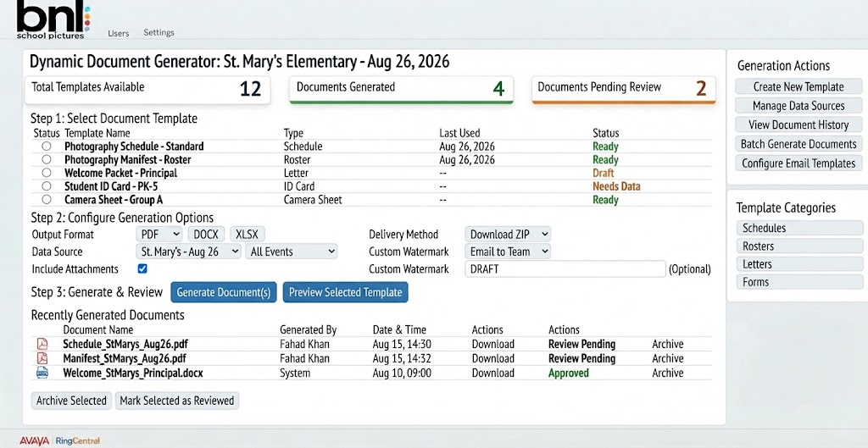The image size is (868, 448).
Task: Expand the All Events dropdown
Action: tap(292, 252)
